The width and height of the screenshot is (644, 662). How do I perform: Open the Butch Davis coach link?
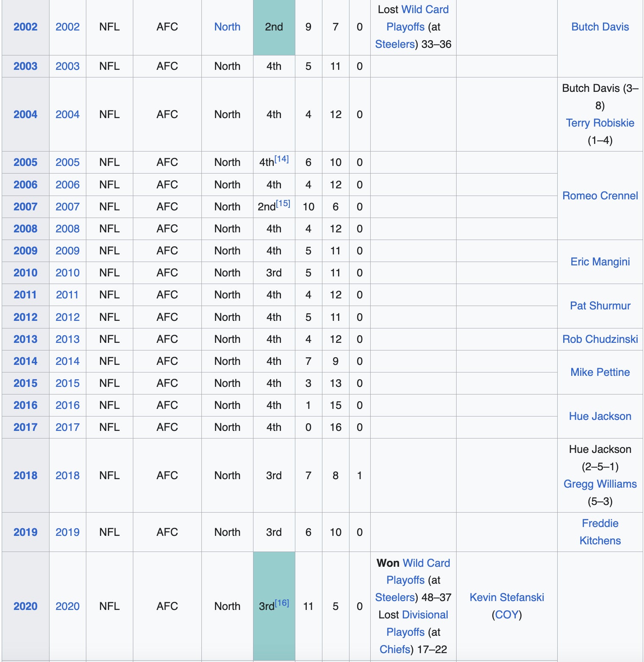(600, 27)
